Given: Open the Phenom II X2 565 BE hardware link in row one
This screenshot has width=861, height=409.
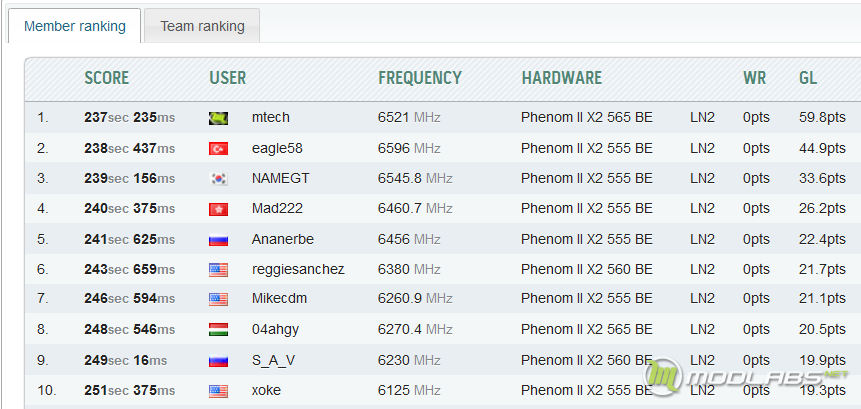Looking at the screenshot, I should coord(587,117).
